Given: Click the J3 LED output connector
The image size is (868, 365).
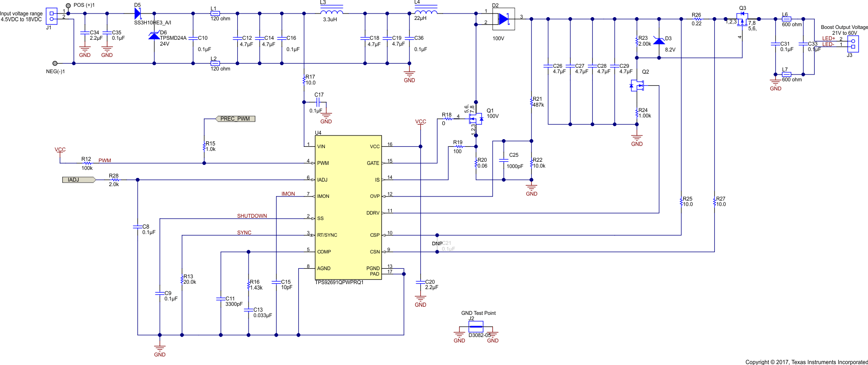Looking at the screenshot, I should [853, 44].
